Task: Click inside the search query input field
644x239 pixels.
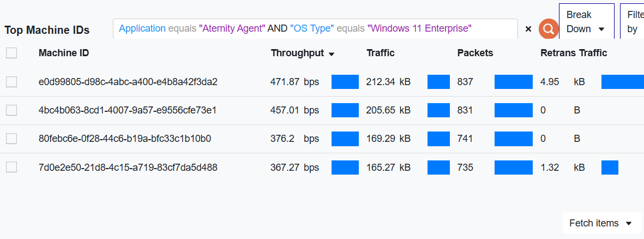Action: coord(315,29)
